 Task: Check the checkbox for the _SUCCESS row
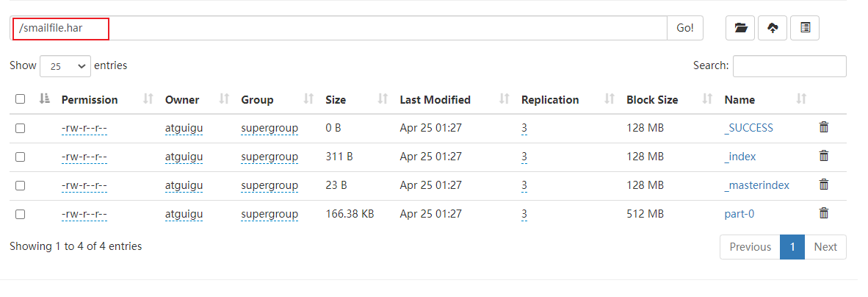pyautogui.click(x=21, y=128)
